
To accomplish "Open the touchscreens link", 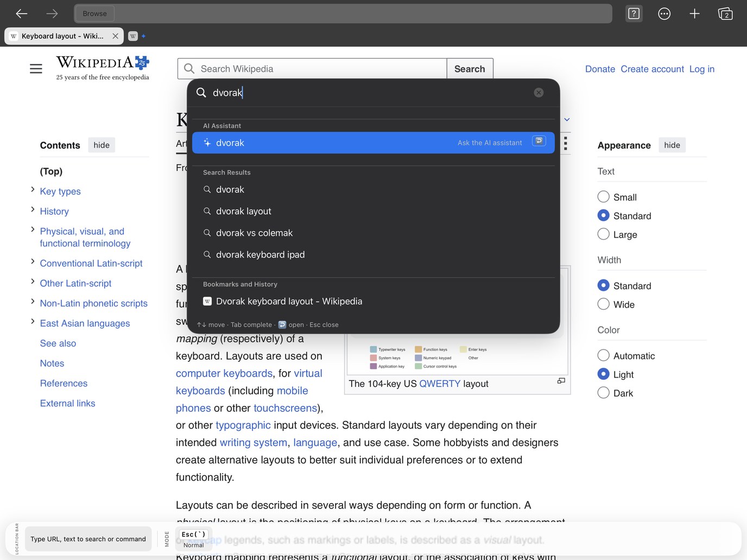I will coord(285,408).
